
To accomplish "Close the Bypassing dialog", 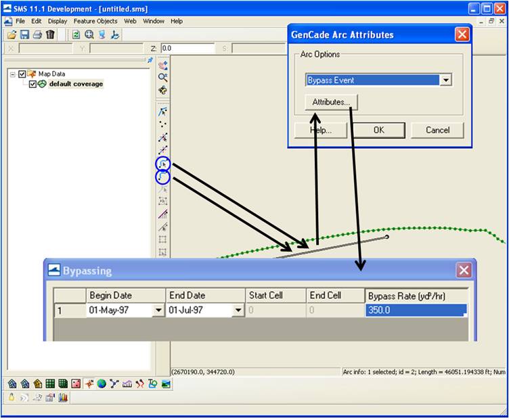I will (464, 270).
